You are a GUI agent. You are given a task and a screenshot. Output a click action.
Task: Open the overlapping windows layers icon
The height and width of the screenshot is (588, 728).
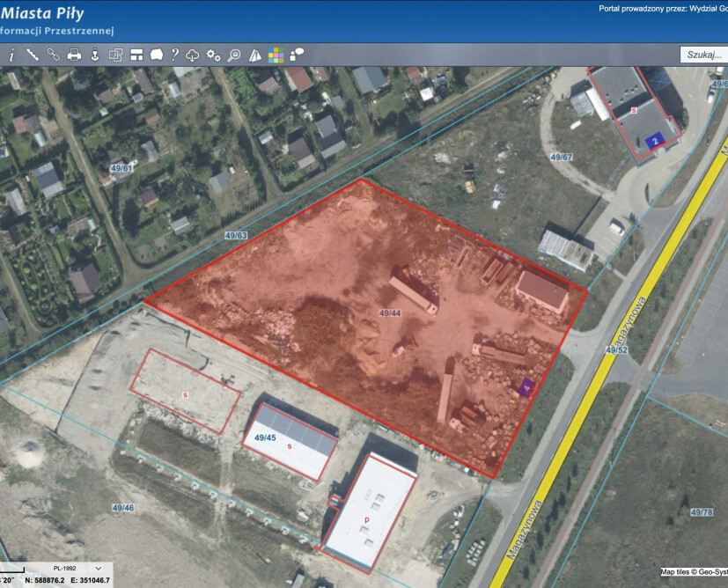pos(115,55)
